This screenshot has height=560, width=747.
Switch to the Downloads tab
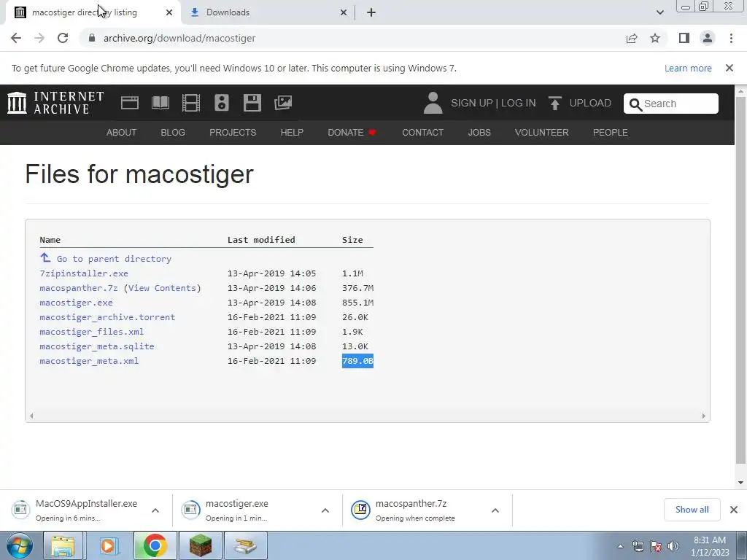268,12
